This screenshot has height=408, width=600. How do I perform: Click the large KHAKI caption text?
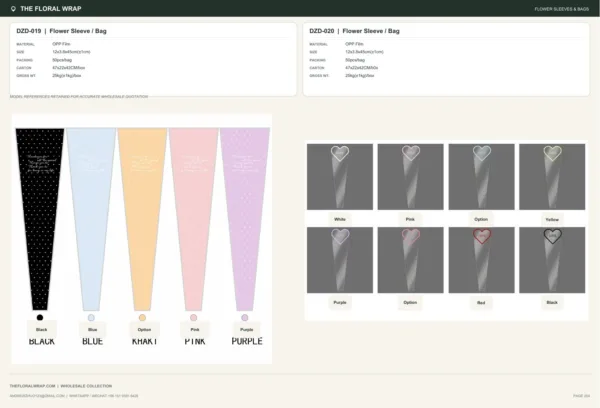[x=145, y=341]
